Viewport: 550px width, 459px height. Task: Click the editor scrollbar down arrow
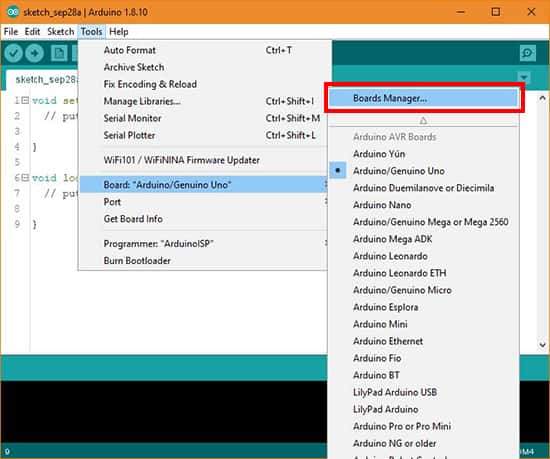542,345
